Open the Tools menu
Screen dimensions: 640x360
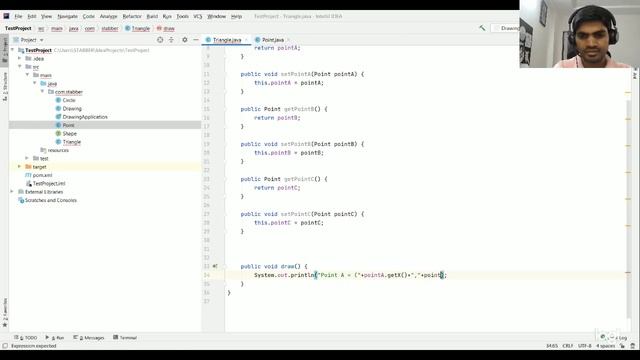click(182, 16)
